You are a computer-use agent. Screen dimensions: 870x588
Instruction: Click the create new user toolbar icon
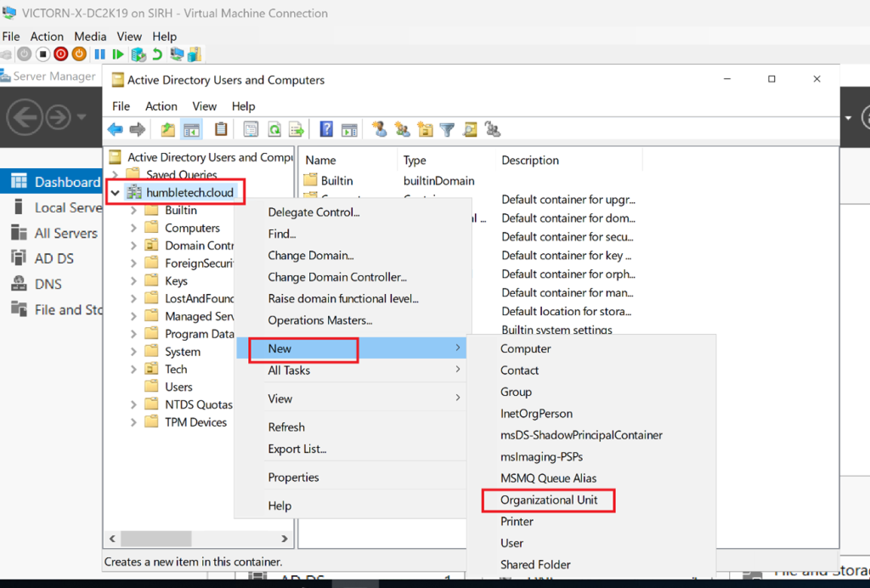tap(380, 130)
